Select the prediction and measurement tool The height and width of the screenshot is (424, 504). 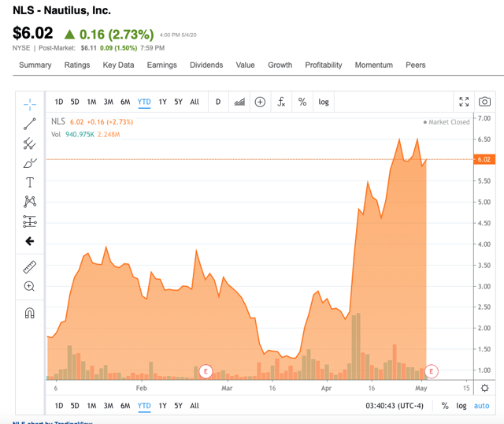(x=30, y=221)
